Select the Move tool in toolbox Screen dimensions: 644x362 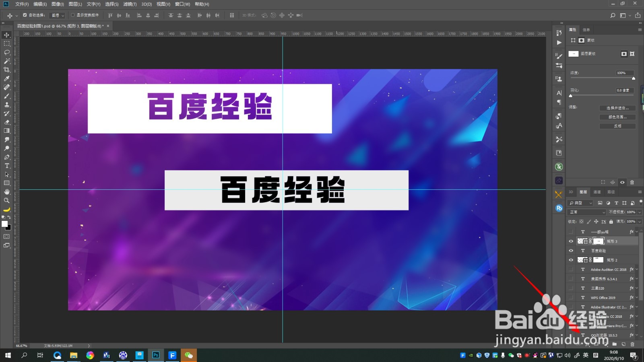[x=7, y=35]
